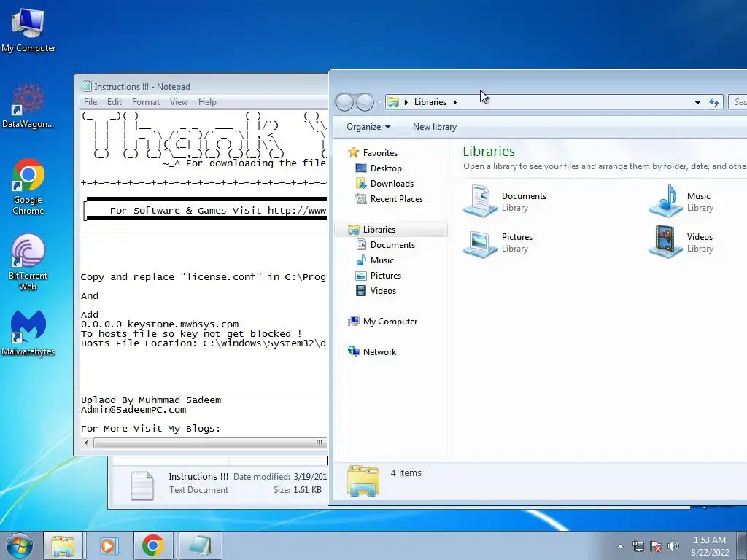Click the New library button
The width and height of the screenshot is (747, 560).
tap(435, 127)
